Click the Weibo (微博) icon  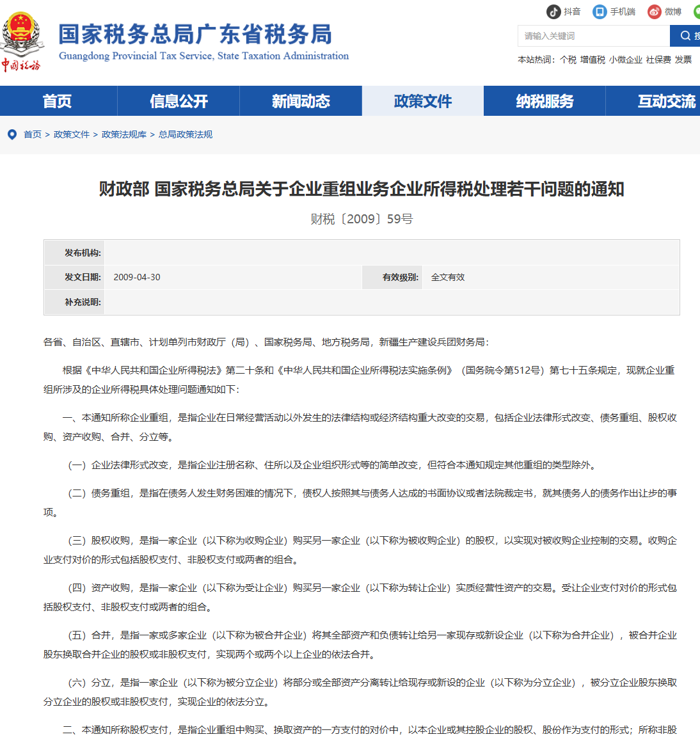click(x=654, y=12)
